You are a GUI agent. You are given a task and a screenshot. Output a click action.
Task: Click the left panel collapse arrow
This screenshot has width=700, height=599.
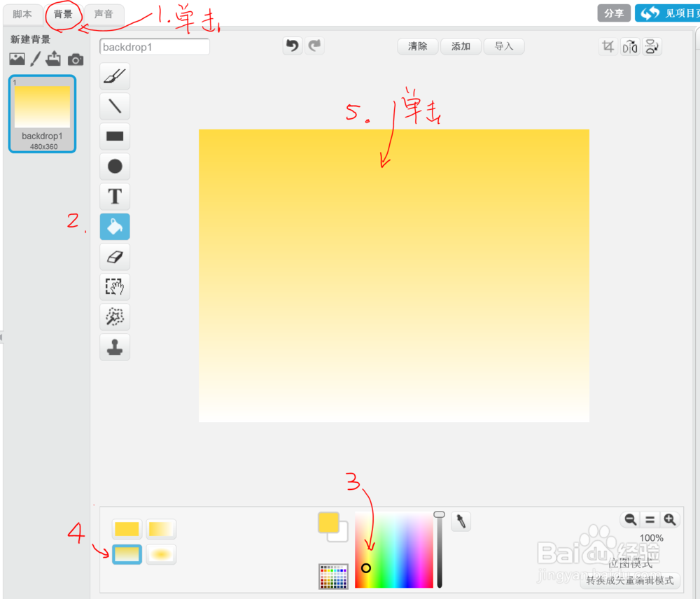tap(2, 337)
